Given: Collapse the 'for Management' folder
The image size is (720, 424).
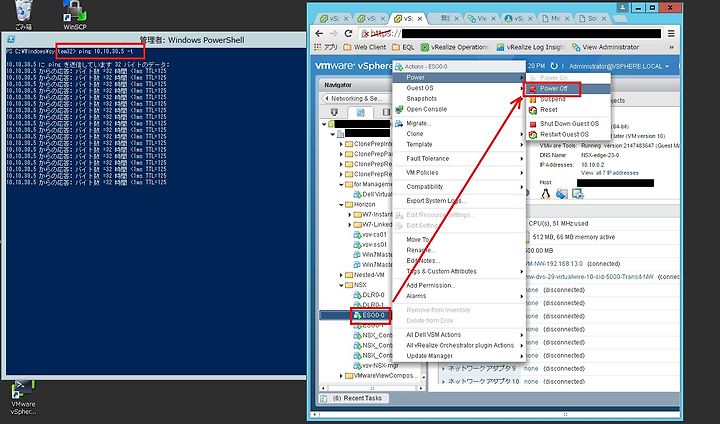Looking at the screenshot, I should point(341,184).
